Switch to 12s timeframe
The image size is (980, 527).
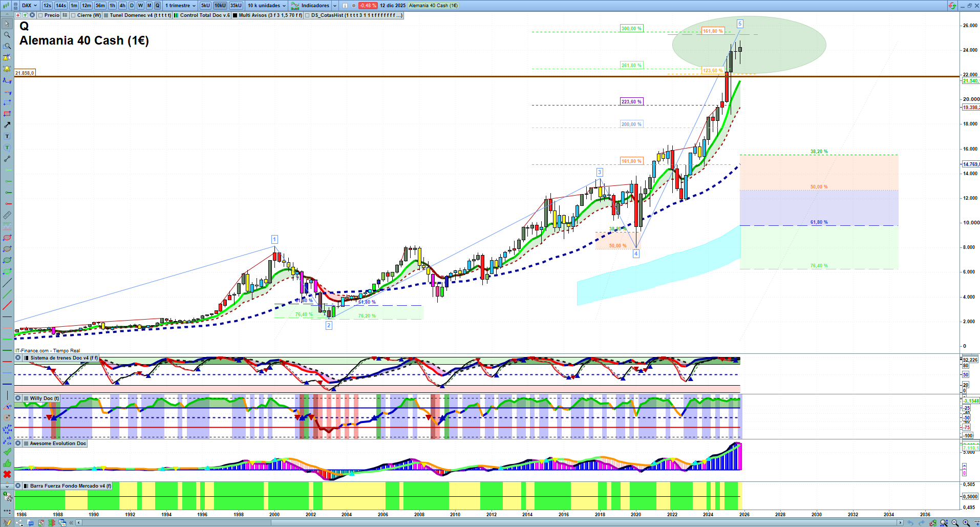[48, 6]
